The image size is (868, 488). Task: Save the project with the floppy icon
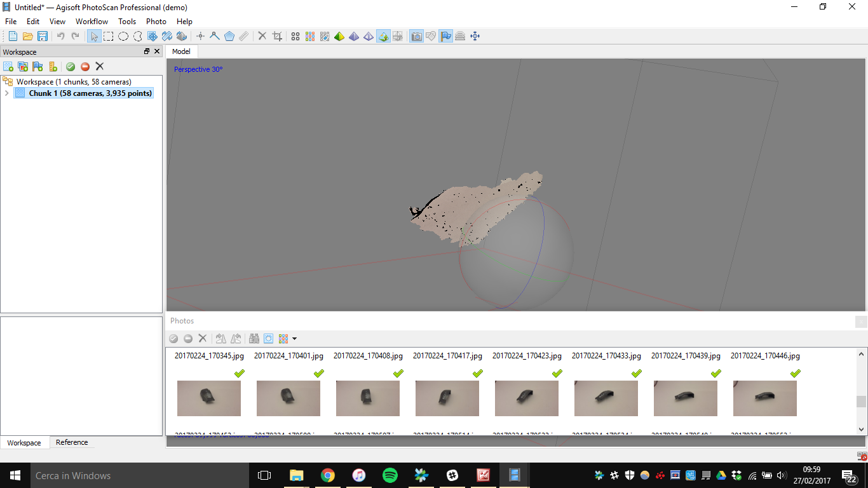pyautogui.click(x=43, y=36)
